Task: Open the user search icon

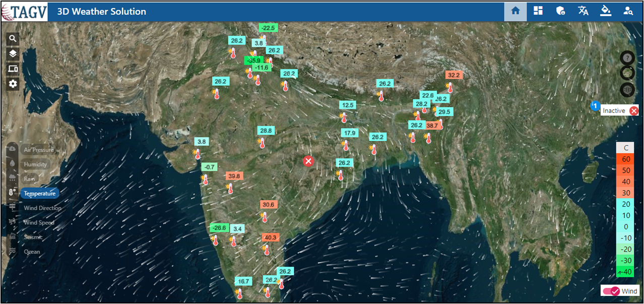Action: tap(628, 11)
